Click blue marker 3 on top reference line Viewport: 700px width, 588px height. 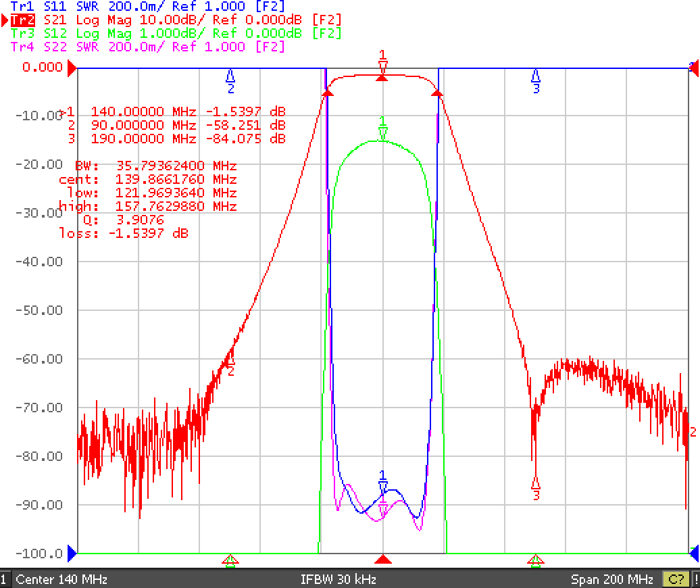click(536, 81)
